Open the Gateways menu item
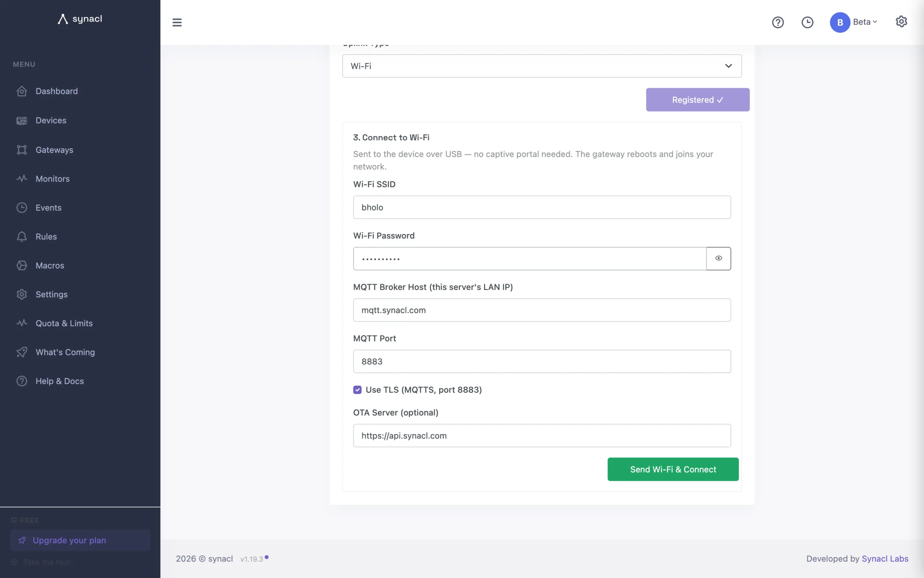Viewport: 924px width, 578px height. [x=54, y=150]
